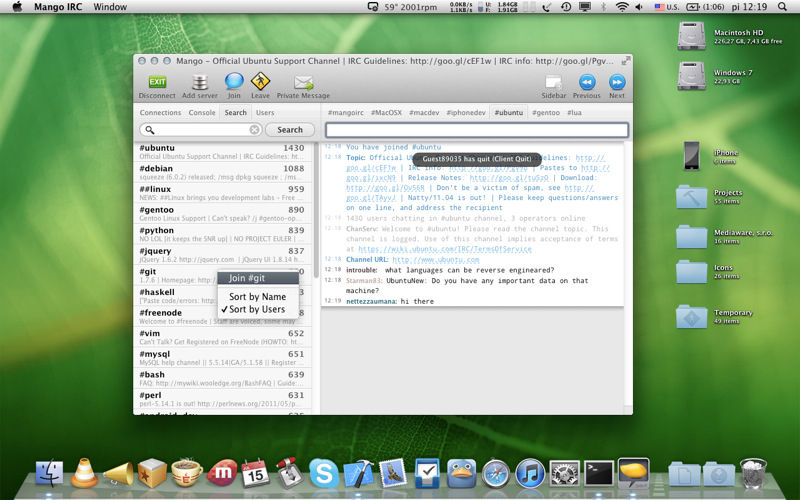The image size is (800, 500).
Task: Switch to the #iphonedev channel tab
Action: (466, 113)
